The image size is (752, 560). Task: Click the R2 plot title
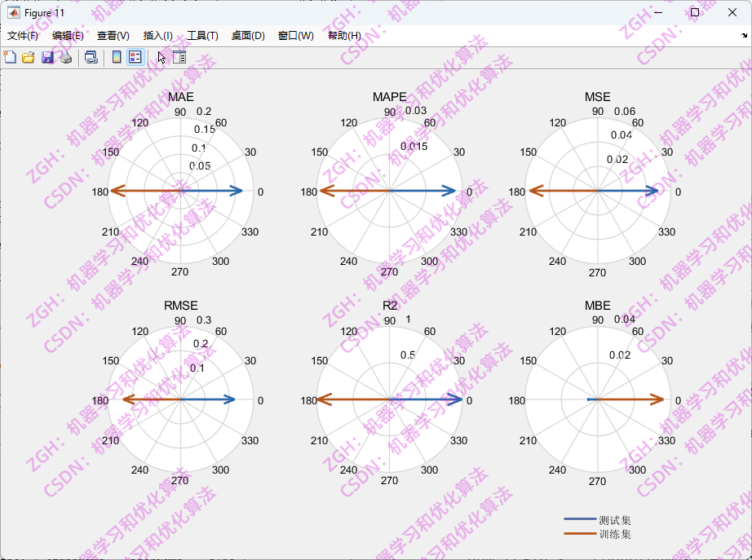[390, 306]
